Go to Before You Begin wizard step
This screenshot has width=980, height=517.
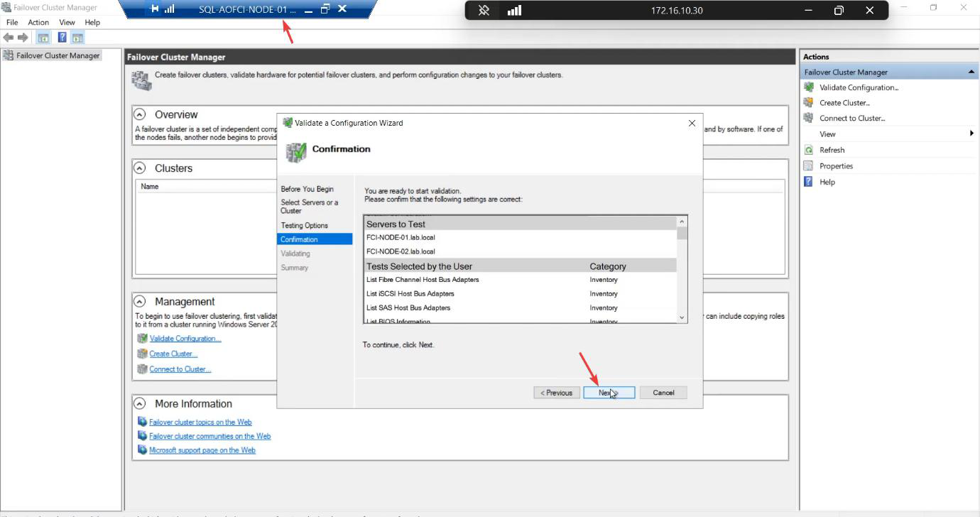click(x=307, y=189)
